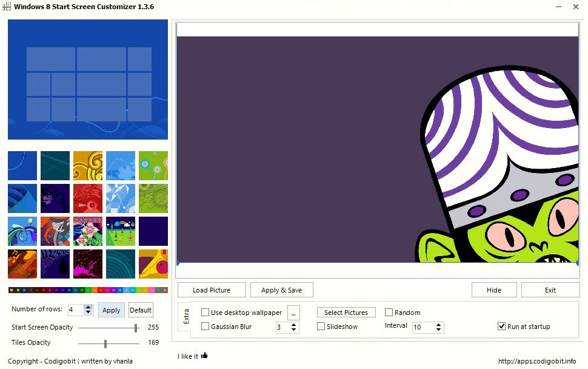Choose the pink color scheme swatch
The height and width of the screenshot is (369, 588).
152,290
